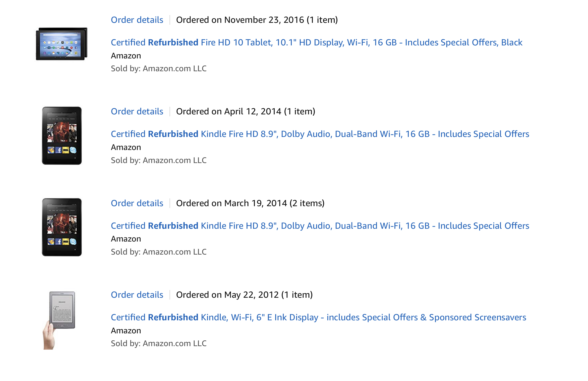View Order details for April 12, 2014 order

point(137,111)
